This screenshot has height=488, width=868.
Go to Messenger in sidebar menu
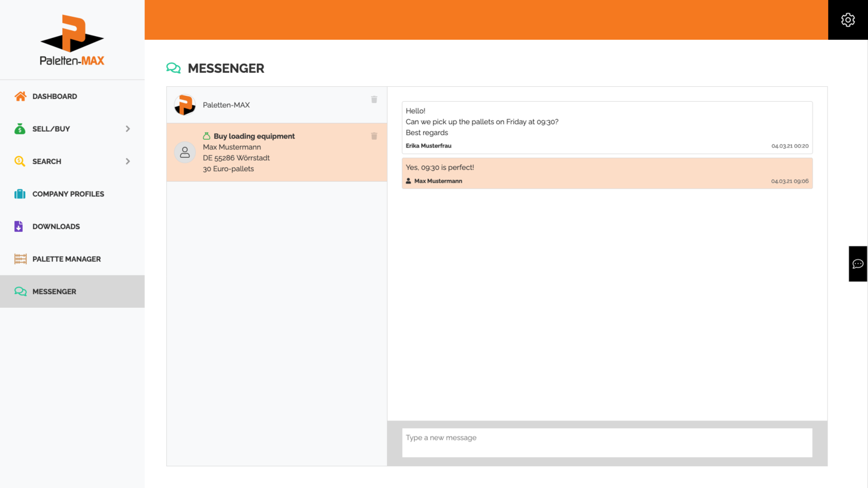(54, 292)
